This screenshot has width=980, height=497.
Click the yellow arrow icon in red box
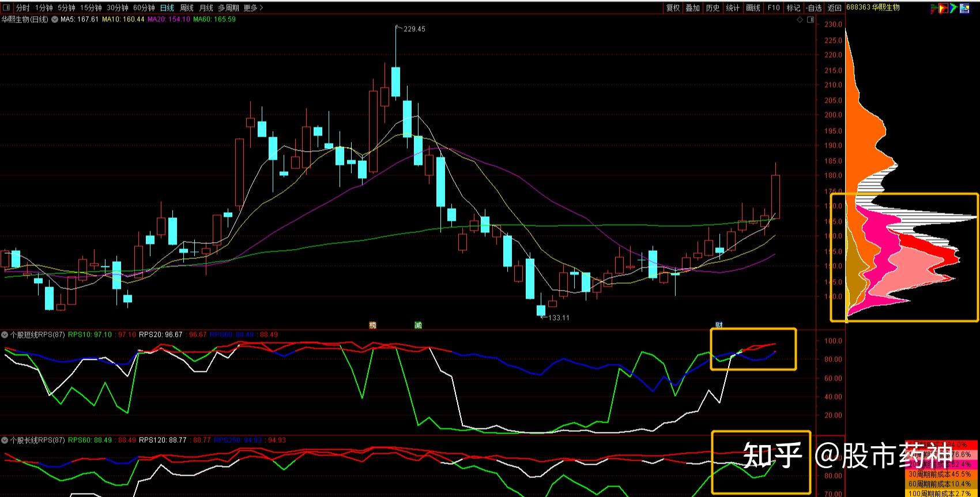coord(943,8)
